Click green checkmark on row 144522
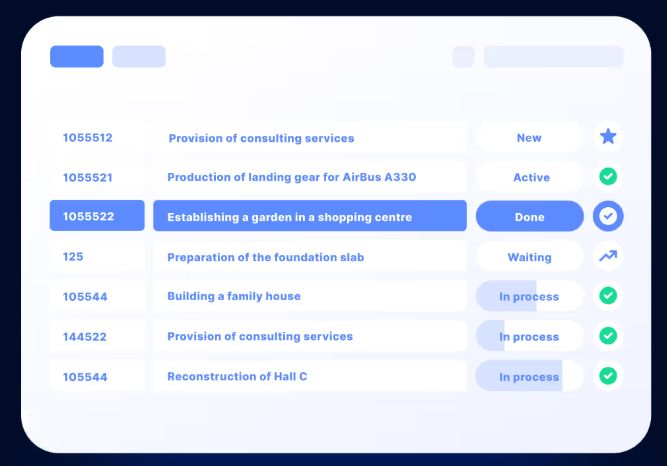Screen dimensions: 667x466 pos(608,335)
